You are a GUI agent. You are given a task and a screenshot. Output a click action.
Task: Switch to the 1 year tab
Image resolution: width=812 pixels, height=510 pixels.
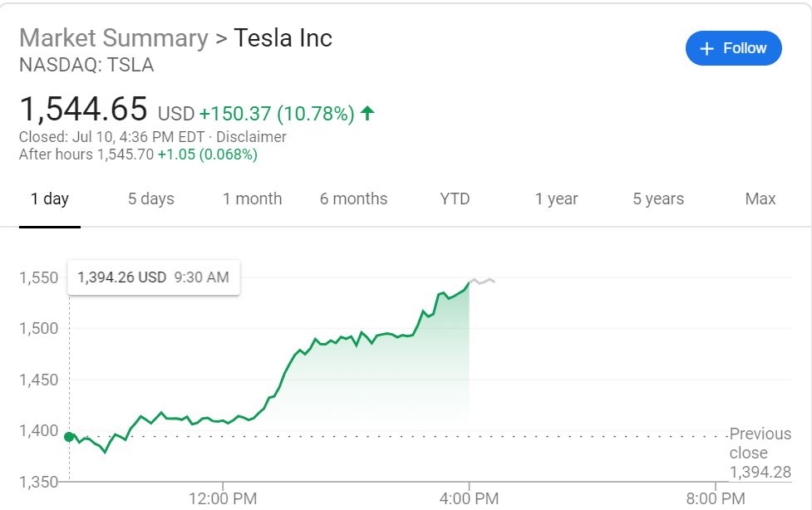coord(556,199)
